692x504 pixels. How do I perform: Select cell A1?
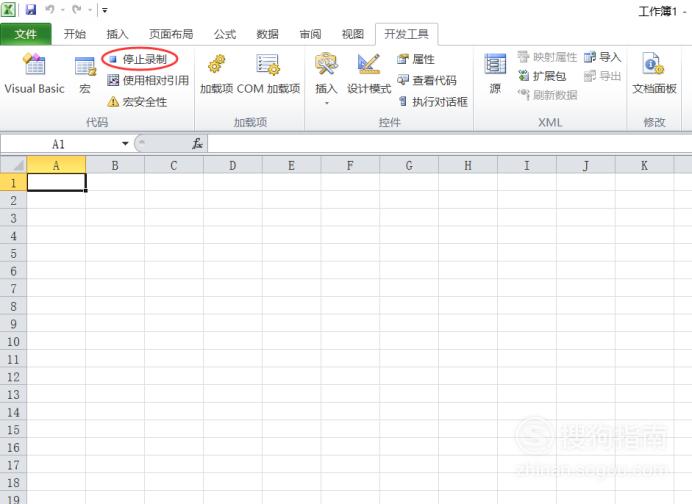click(x=56, y=182)
